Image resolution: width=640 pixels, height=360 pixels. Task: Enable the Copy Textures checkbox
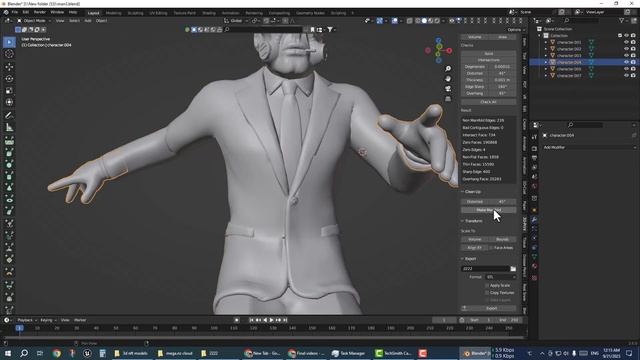(x=487, y=293)
